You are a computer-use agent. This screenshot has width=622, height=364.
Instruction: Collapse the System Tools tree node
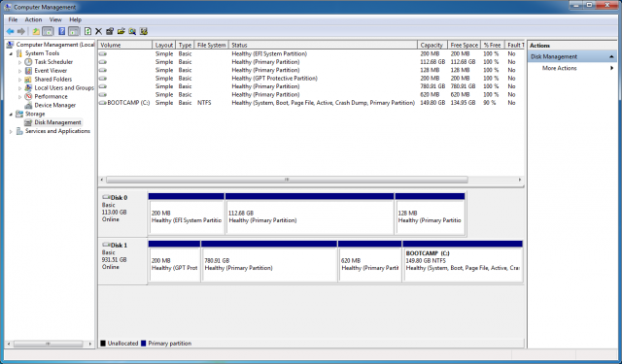11,53
